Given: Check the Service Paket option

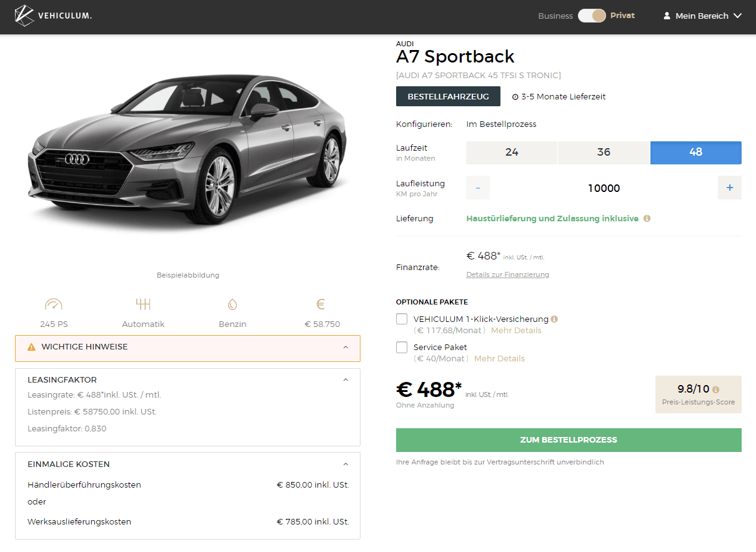Looking at the screenshot, I should [402, 347].
